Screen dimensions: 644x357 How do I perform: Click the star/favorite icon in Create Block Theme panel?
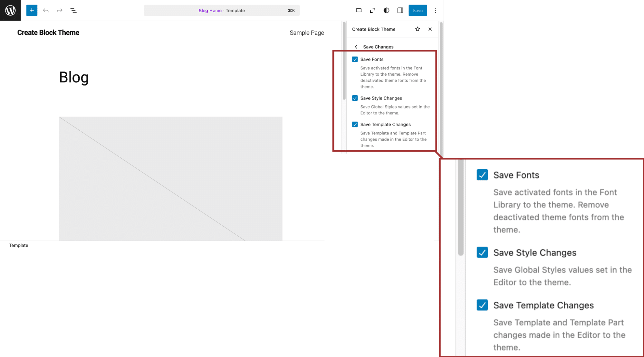click(x=418, y=29)
